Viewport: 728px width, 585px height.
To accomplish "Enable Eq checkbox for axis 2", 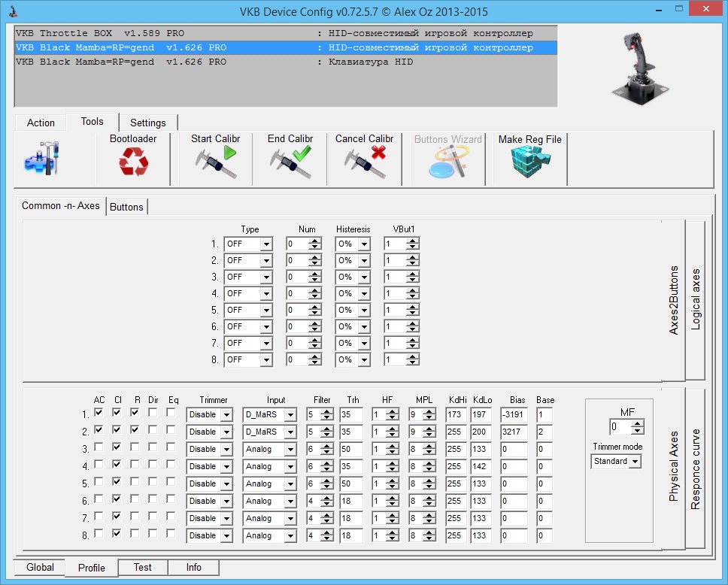I will (171, 429).
